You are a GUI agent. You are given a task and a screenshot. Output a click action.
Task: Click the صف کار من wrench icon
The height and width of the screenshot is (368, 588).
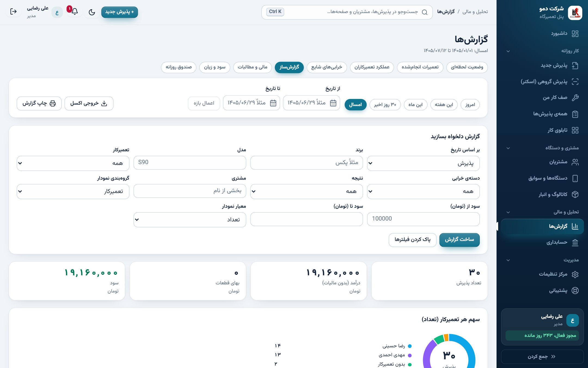575,98
